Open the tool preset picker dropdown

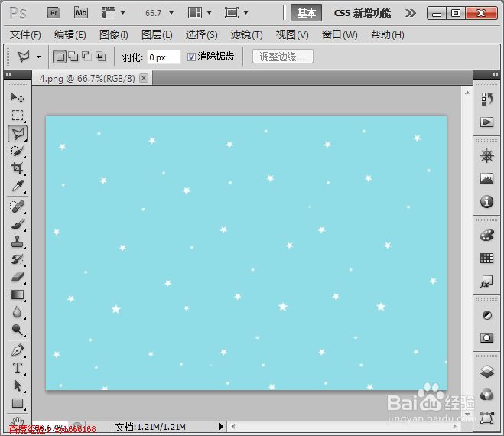click(38, 57)
